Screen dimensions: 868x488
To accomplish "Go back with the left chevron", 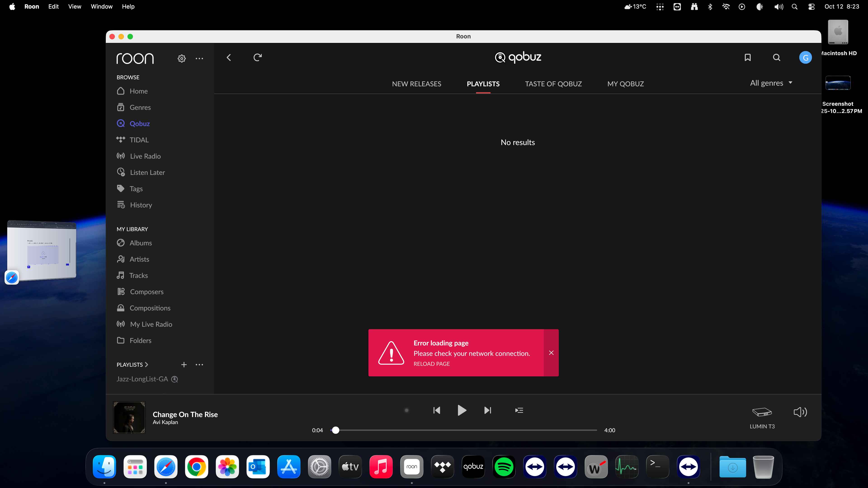I will pos(229,58).
